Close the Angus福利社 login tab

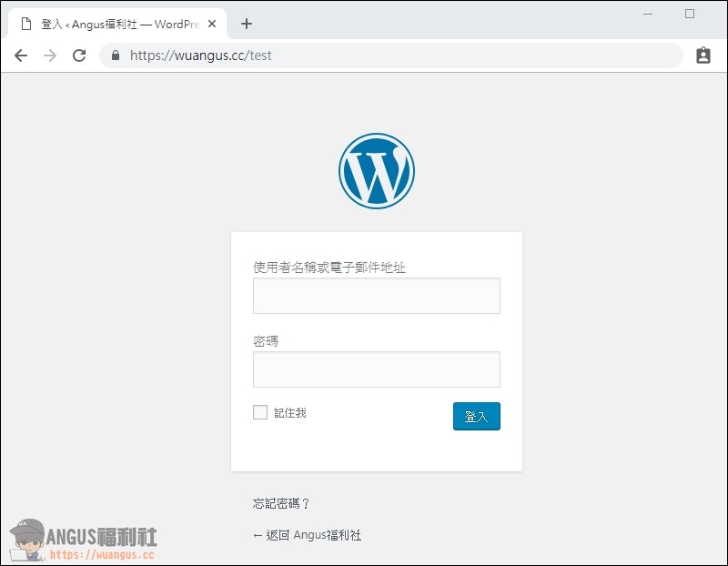(211, 24)
